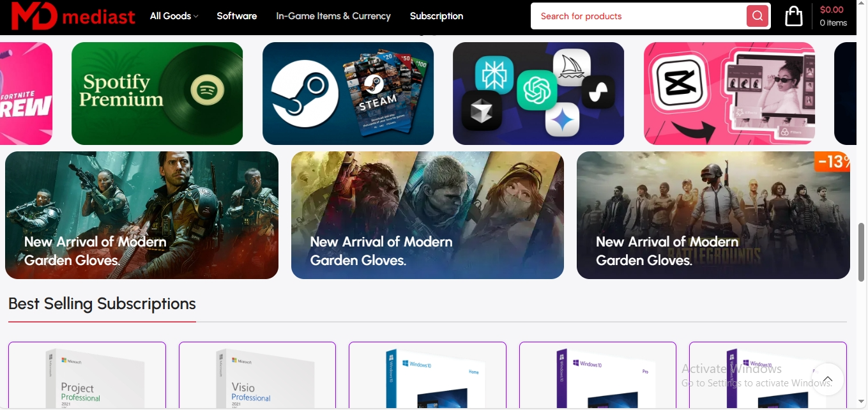Click the page vertical scrollbar thumb
Screen dimensions: 868x410
(x=861, y=252)
